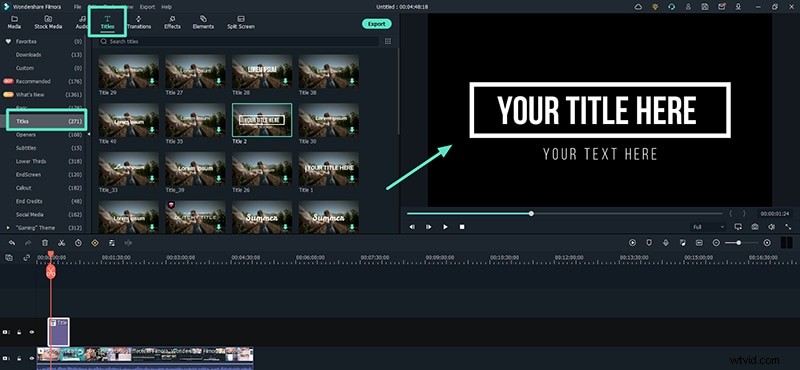Delete the selected clip with the trash icon

[45, 243]
